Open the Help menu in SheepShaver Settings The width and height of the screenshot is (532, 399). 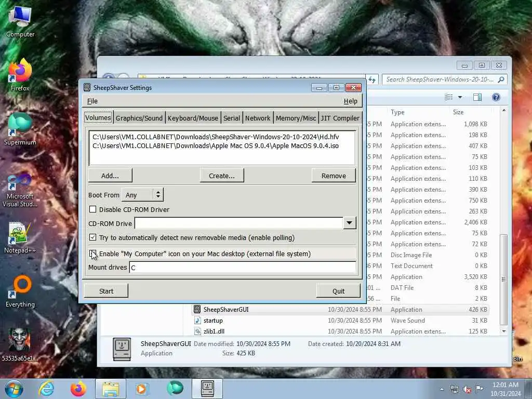point(351,101)
